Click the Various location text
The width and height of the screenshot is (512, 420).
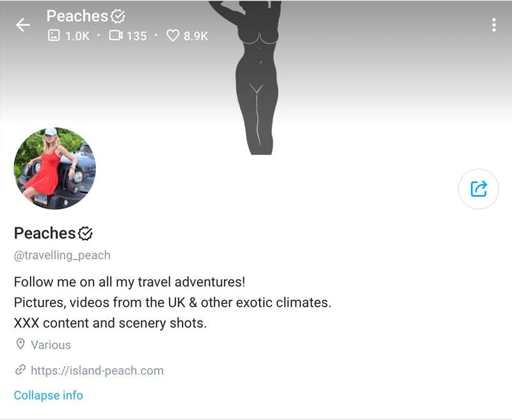51,345
